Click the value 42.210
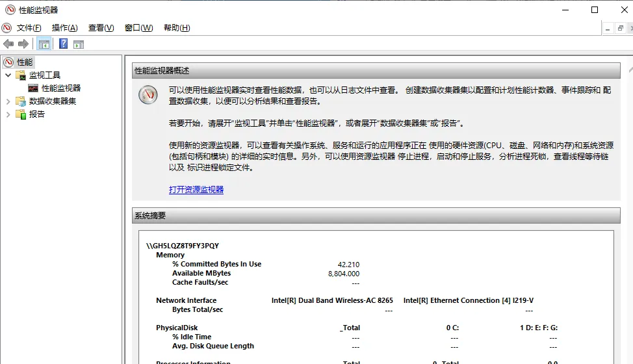Screen dimensions: 633x364 click(348, 265)
